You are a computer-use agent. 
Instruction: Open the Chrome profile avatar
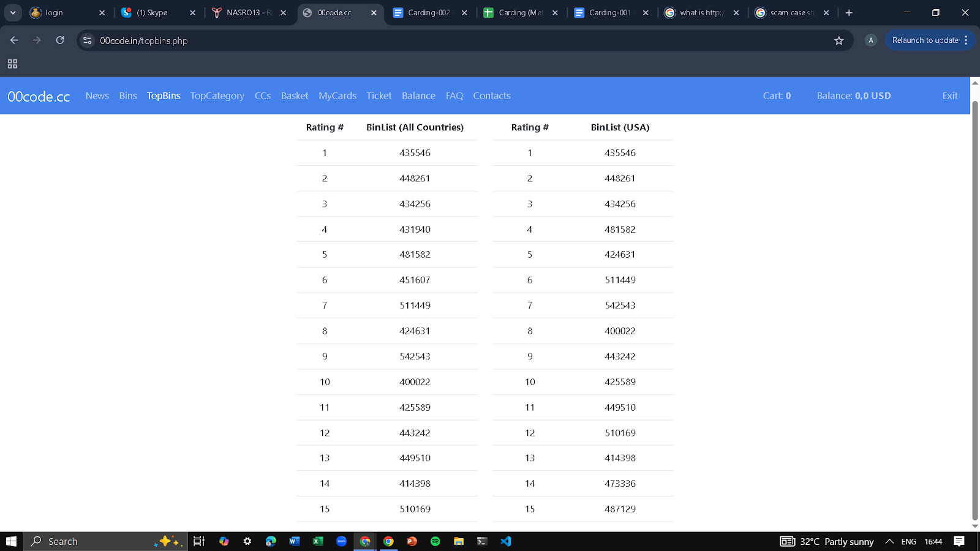[x=871, y=40]
